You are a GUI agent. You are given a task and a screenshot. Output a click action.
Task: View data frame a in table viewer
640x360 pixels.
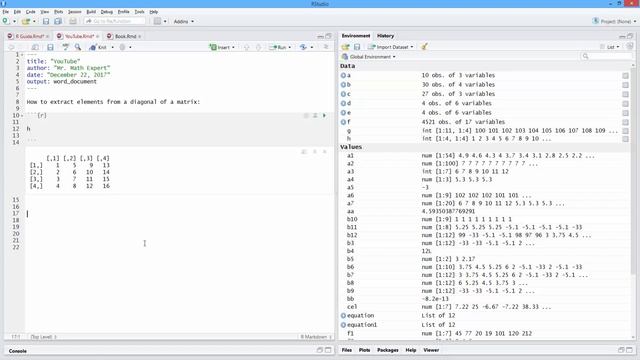point(625,76)
